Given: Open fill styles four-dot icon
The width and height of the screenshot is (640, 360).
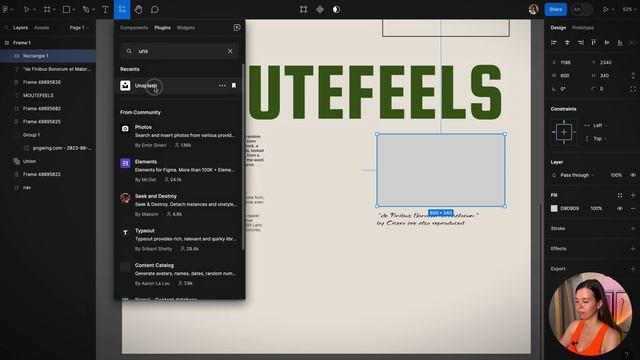Looking at the screenshot, I should click(x=620, y=195).
